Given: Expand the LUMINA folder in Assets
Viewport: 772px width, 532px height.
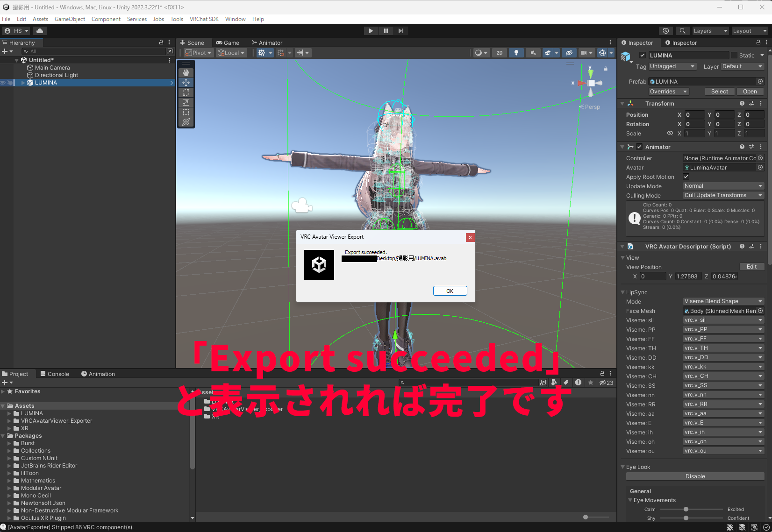Looking at the screenshot, I should coord(9,413).
